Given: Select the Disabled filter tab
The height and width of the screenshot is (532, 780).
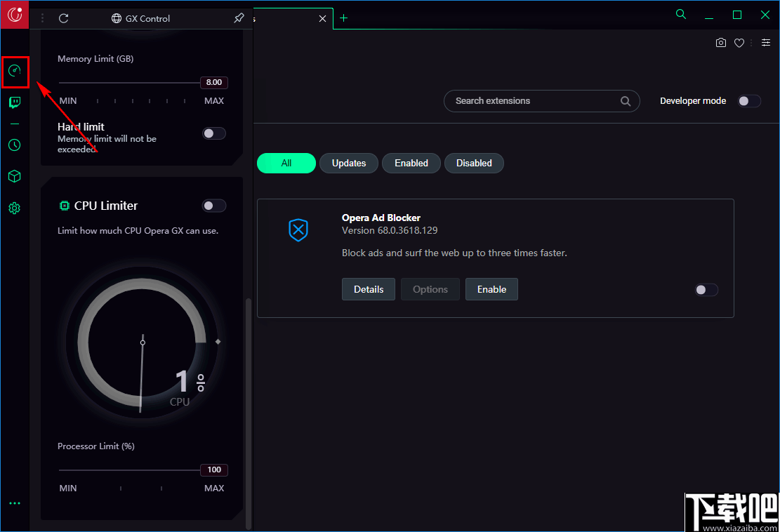Looking at the screenshot, I should click(474, 163).
